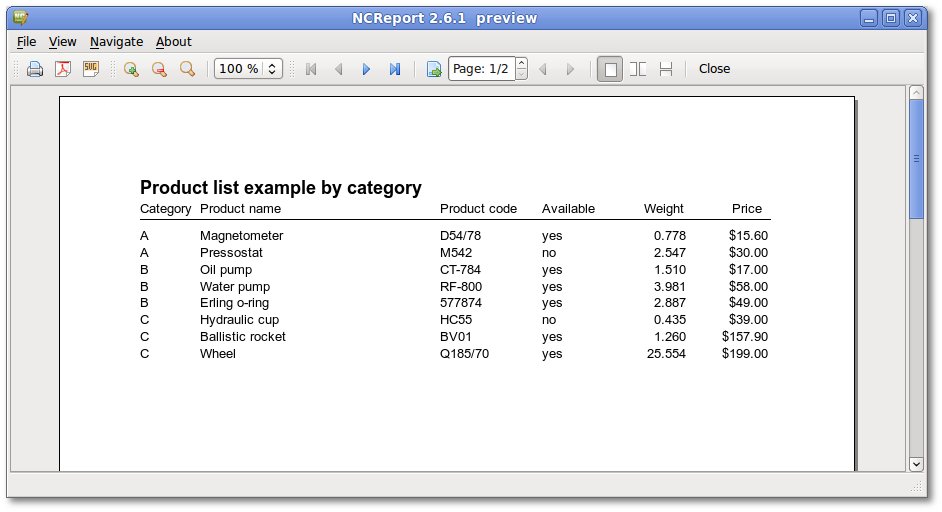The image size is (942, 512).
Task: Click the Close button in toolbar
Action: [714, 69]
